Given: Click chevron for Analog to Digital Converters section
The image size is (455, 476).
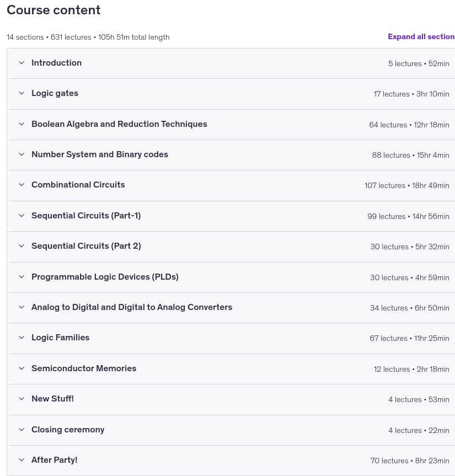Looking at the screenshot, I should [22, 307].
